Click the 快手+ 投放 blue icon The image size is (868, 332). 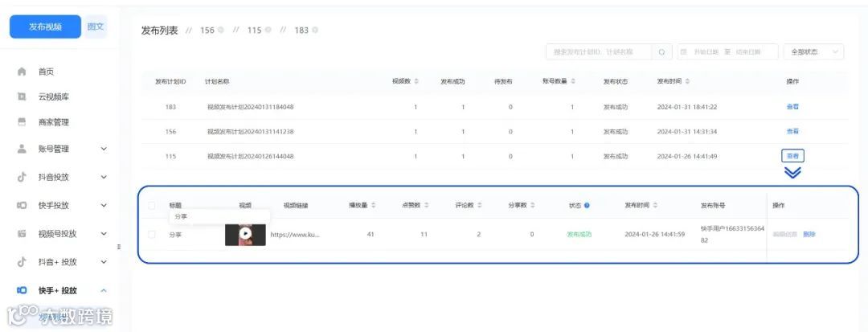pos(22,290)
